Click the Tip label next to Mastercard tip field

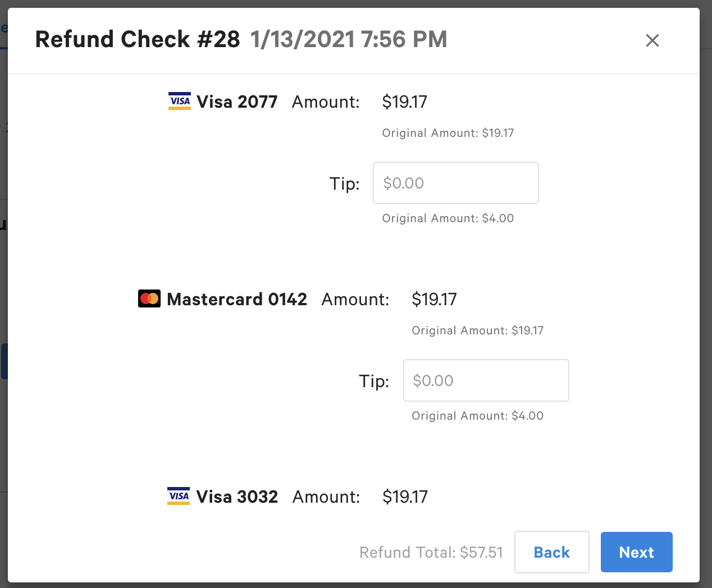point(374,380)
